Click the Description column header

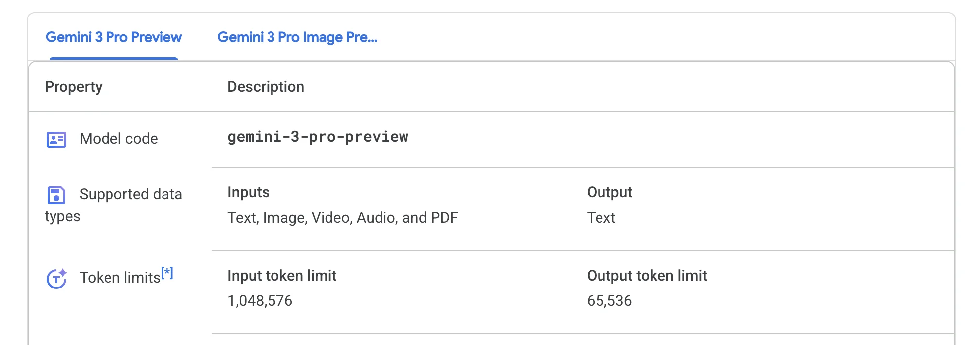point(266,87)
